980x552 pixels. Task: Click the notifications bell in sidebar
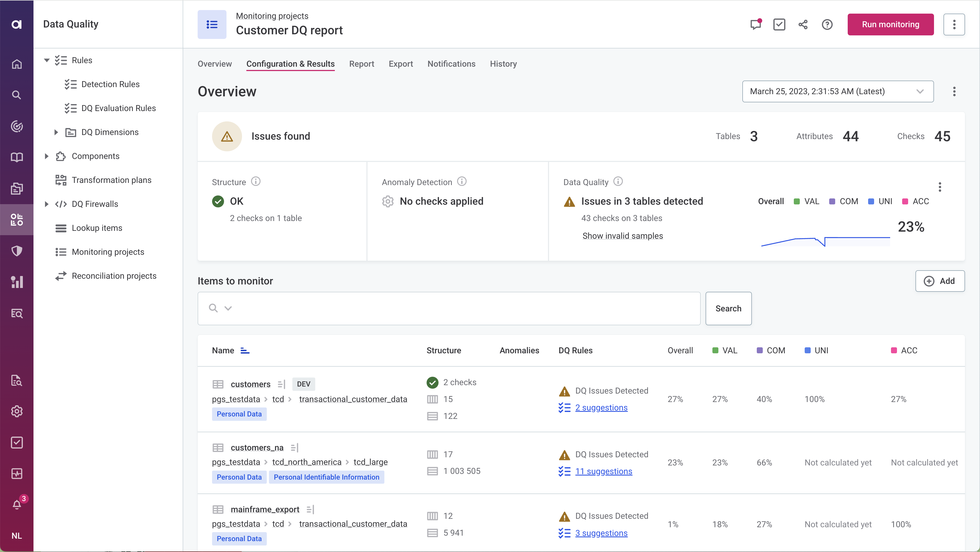17,504
